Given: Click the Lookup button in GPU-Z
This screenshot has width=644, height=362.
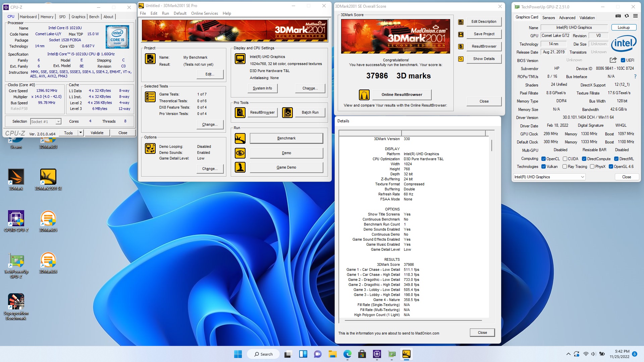Looking at the screenshot, I should click(x=624, y=27).
